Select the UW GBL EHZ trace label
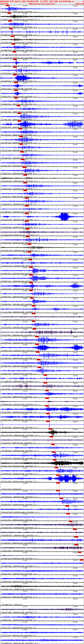 point(20,120)
